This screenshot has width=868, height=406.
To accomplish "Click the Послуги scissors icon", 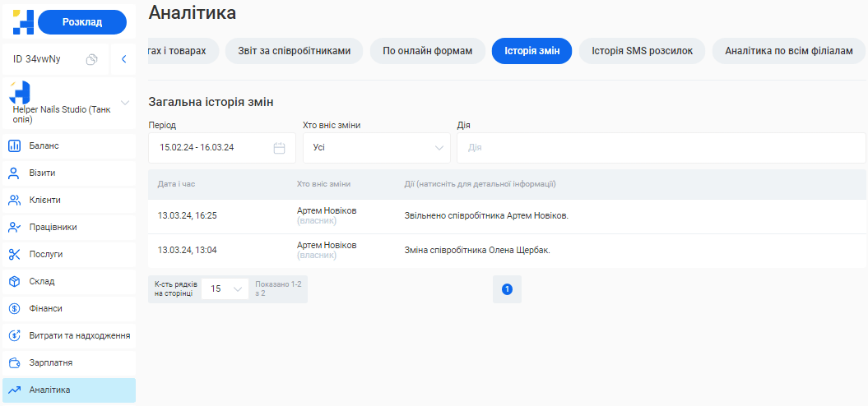I will [x=14, y=255].
